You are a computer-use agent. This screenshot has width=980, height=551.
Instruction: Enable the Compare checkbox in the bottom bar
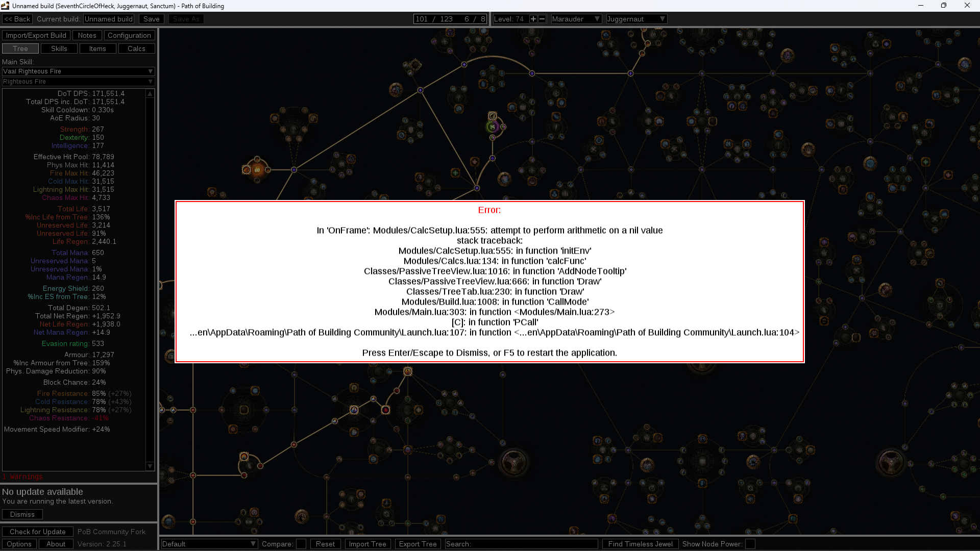tap(301, 544)
